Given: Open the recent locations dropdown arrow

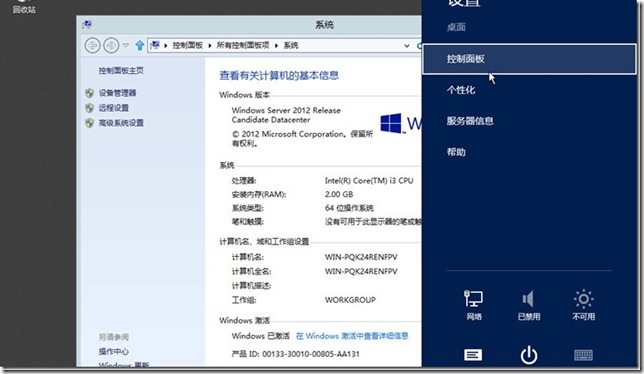Looking at the screenshot, I should (x=126, y=45).
